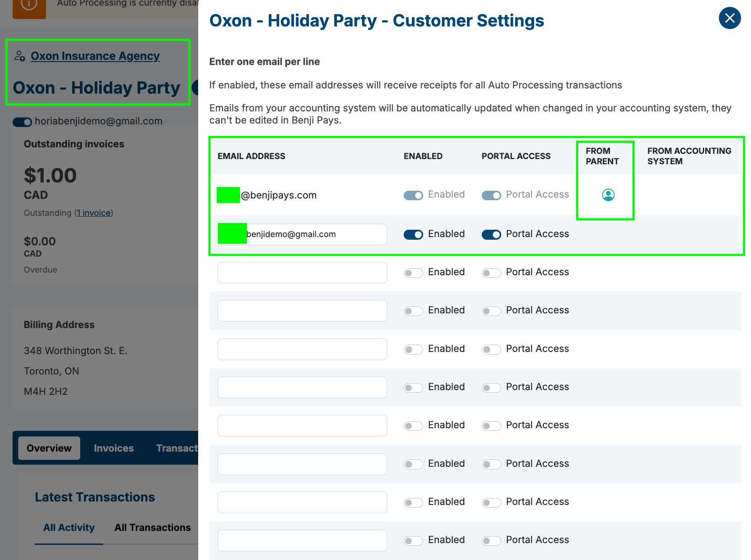Open the Transactions tab

coord(177,448)
